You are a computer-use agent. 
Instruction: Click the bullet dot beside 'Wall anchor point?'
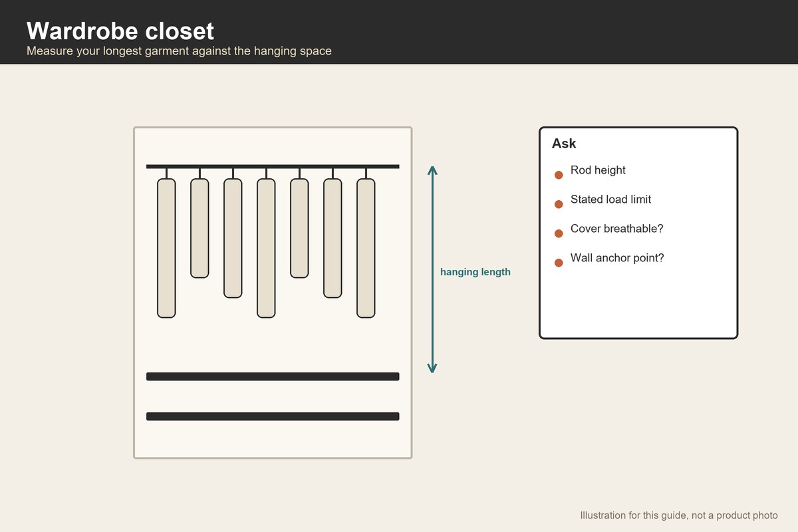point(559,263)
